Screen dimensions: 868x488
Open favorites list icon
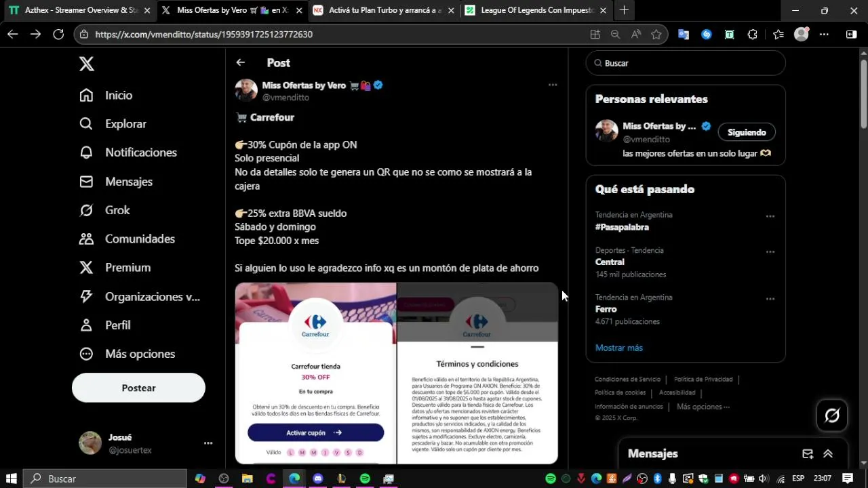pos(778,35)
